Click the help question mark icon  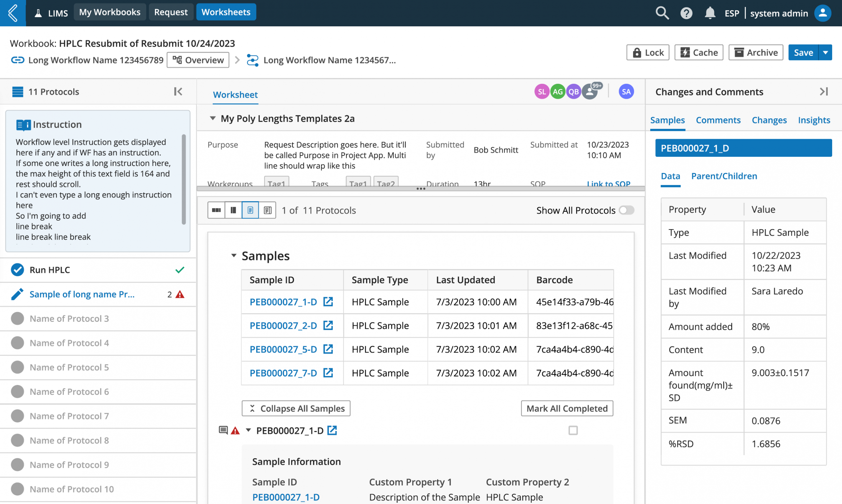coord(686,13)
